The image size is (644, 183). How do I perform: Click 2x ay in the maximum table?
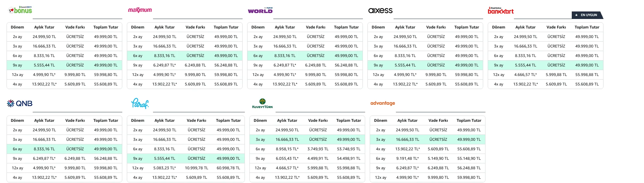pos(138,37)
